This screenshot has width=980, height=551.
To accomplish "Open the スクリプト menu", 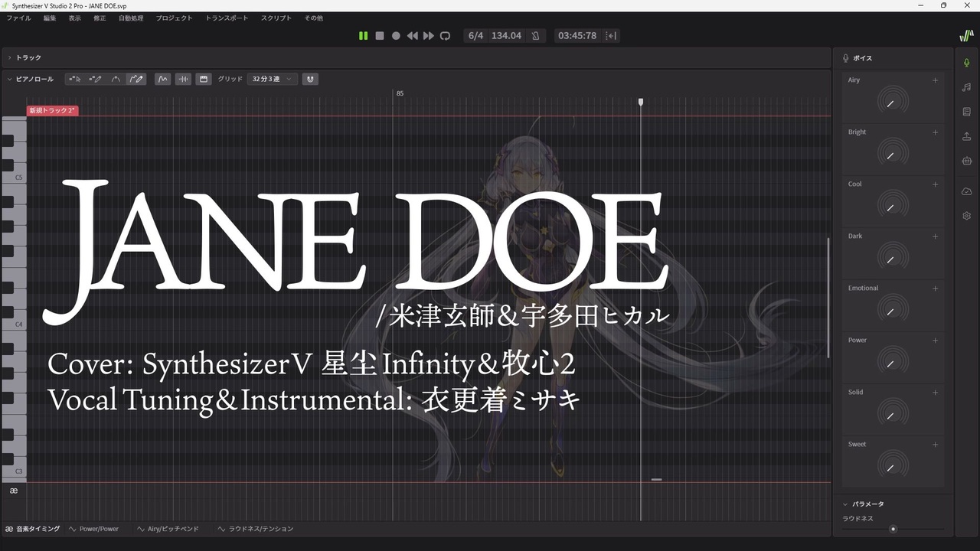I will tap(276, 18).
